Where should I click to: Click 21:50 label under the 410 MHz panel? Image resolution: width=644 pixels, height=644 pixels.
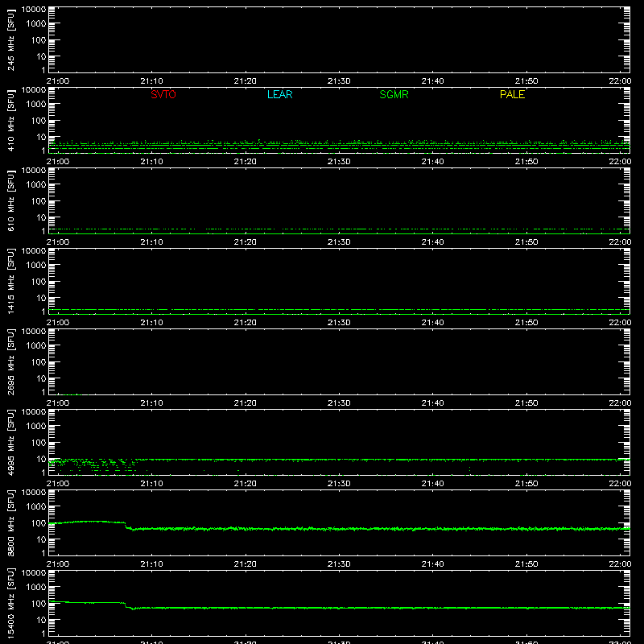(x=526, y=162)
